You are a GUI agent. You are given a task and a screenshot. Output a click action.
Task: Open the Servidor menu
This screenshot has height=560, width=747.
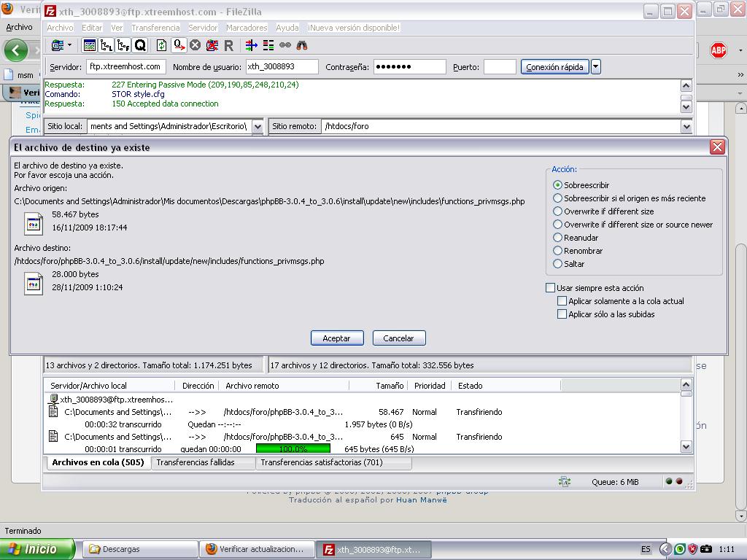click(x=203, y=28)
